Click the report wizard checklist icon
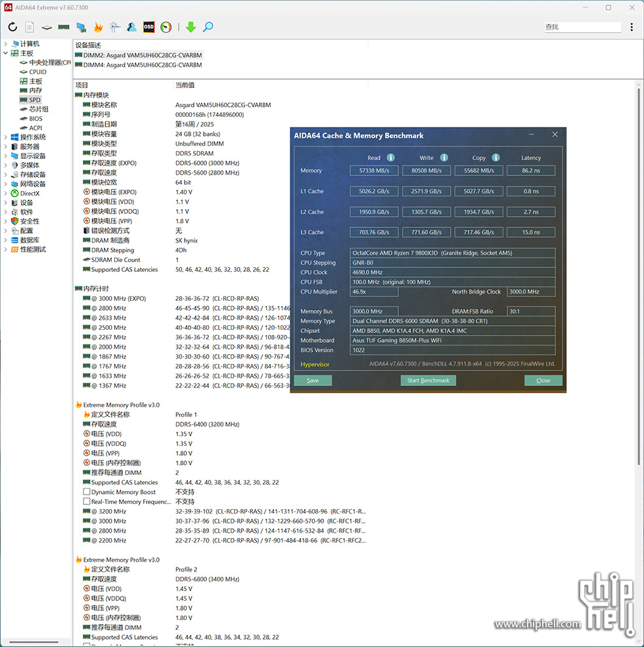The width and height of the screenshot is (644, 647). click(x=115, y=27)
